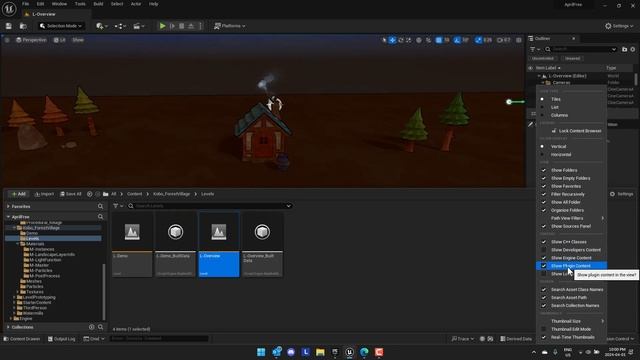This screenshot has height=360, width=640.
Task: Click the viewport layout icon at far right
Action: 519,40
